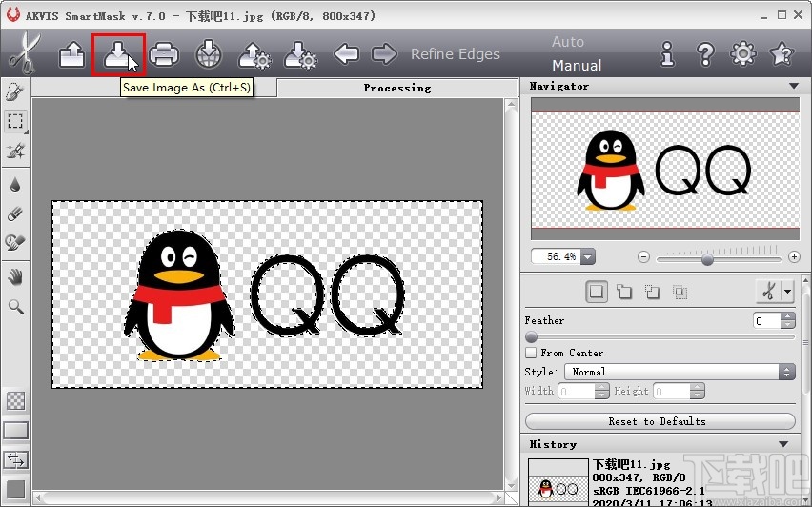Screen dimensions: 812x507
Task: Click the Feather slider handle
Action: pyautogui.click(x=531, y=337)
